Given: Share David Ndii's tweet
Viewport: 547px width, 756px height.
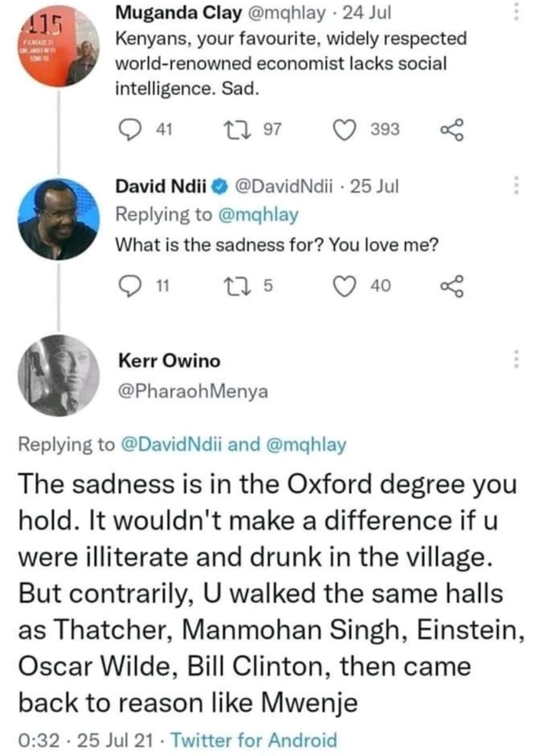Looking at the screenshot, I should point(453,286).
